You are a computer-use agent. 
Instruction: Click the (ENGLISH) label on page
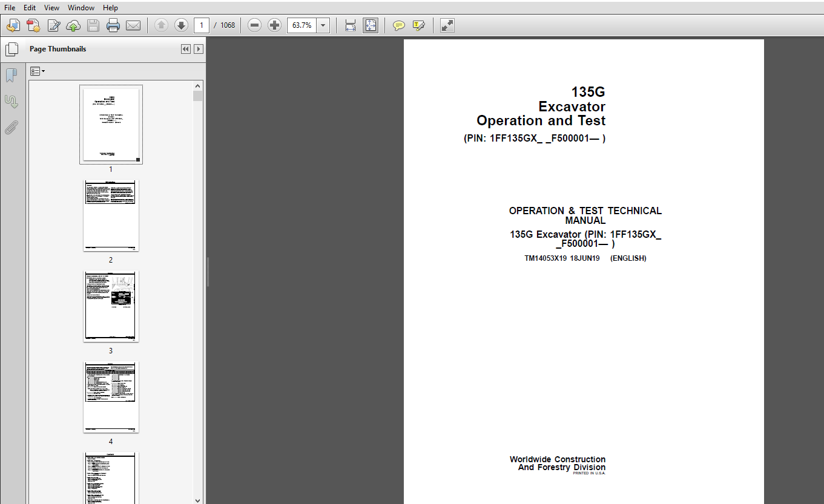coord(628,258)
